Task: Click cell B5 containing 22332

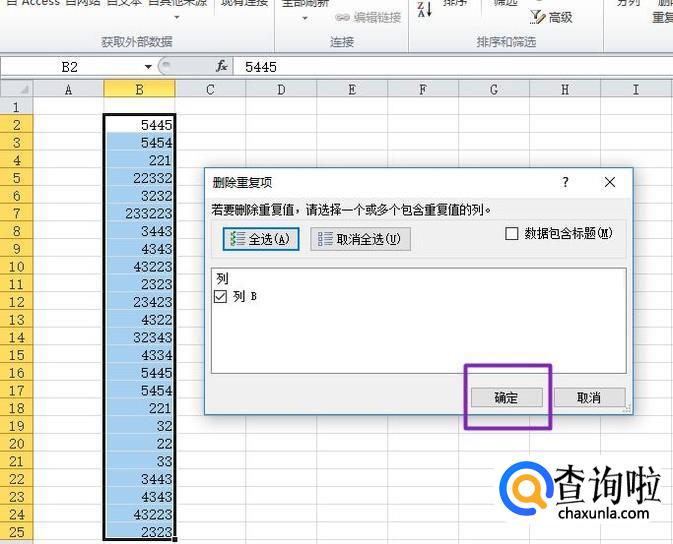Action: tap(139, 178)
